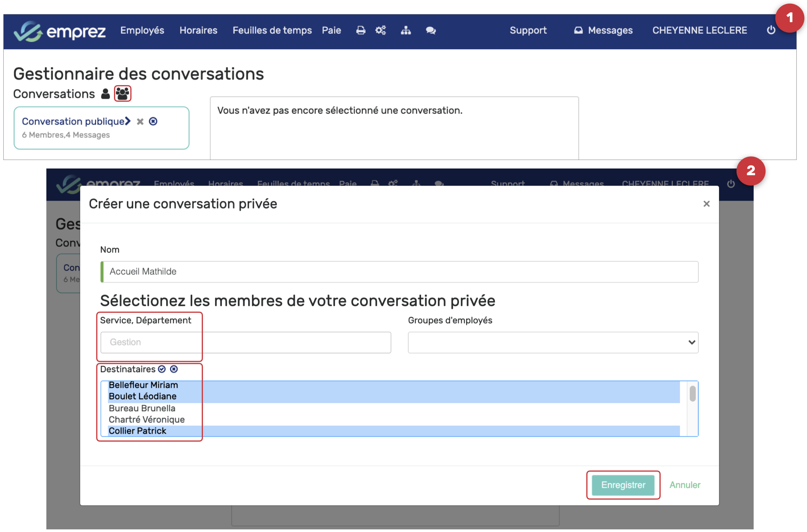Viewport: 807px width, 532px height.
Task: Click the circled asterisk next to Conversation publique
Action: coord(153,121)
